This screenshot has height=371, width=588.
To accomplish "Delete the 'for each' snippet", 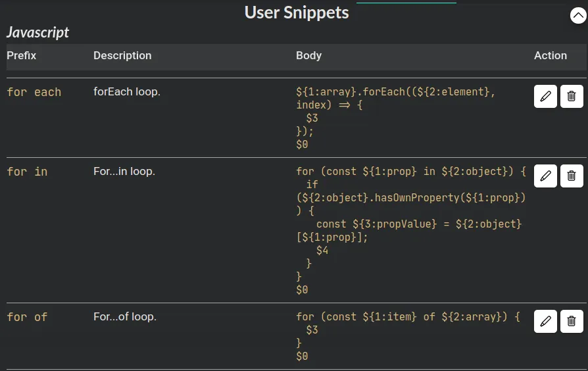I will coord(572,97).
